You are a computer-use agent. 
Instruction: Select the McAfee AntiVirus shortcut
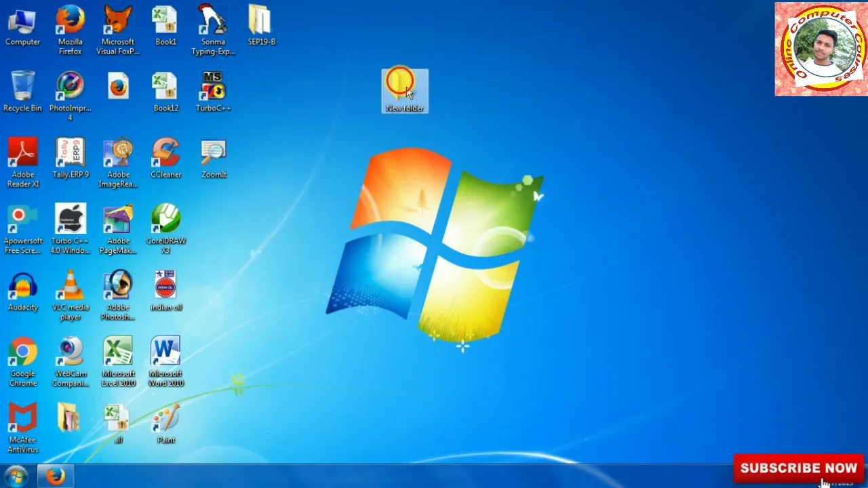coord(22,428)
